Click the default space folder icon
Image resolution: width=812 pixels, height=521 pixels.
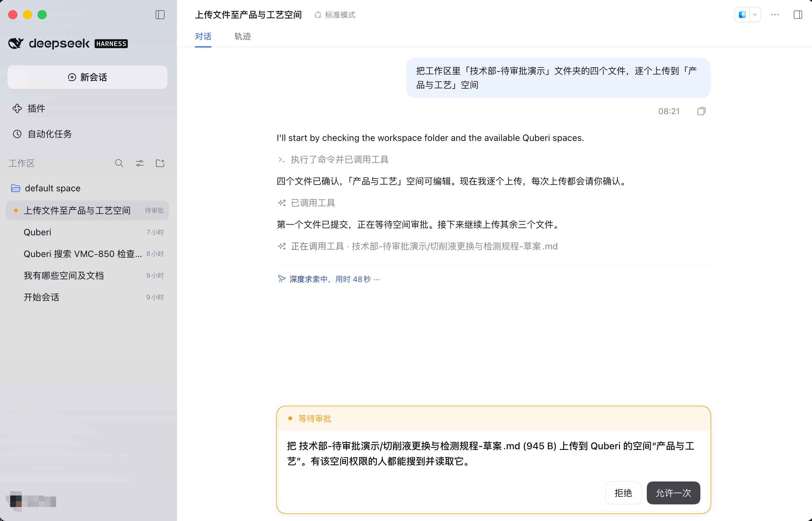16,188
